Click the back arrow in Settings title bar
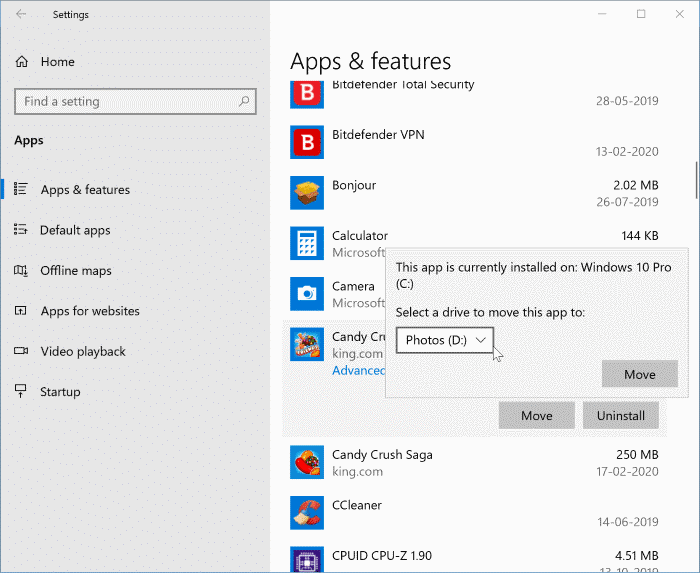 tap(21, 14)
